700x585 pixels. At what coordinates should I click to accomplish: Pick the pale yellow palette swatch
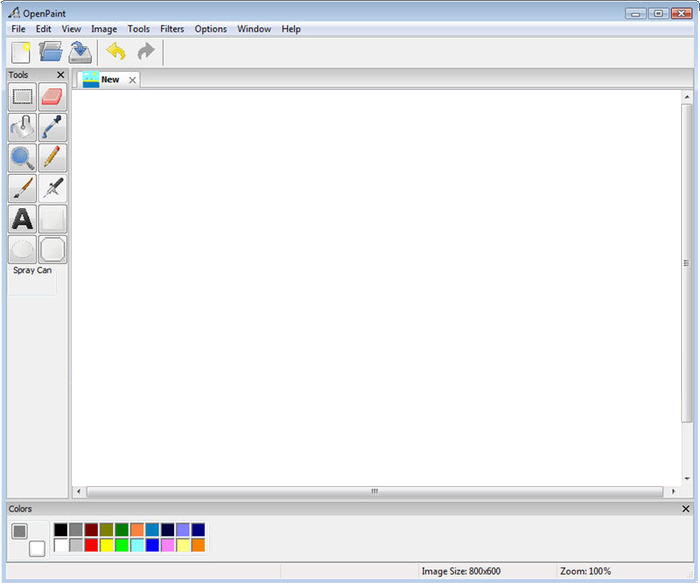[x=183, y=545]
